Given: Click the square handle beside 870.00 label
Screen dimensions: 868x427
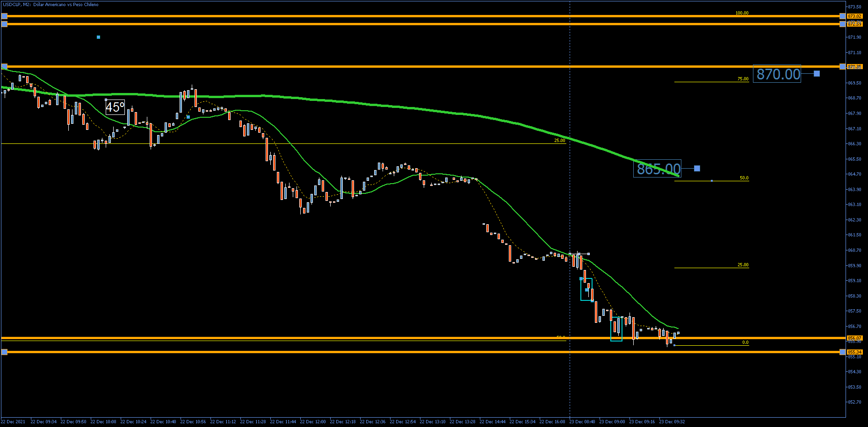Looking at the screenshot, I should 817,74.
